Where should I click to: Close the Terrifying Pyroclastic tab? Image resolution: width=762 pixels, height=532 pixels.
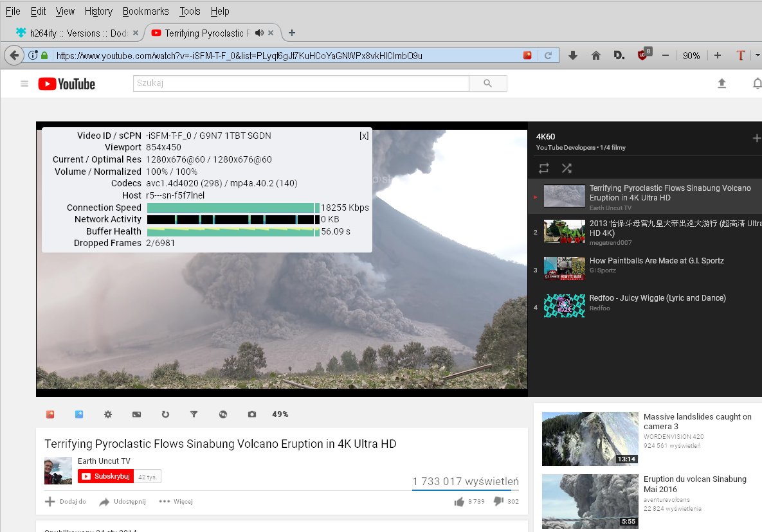click(271, 33)
